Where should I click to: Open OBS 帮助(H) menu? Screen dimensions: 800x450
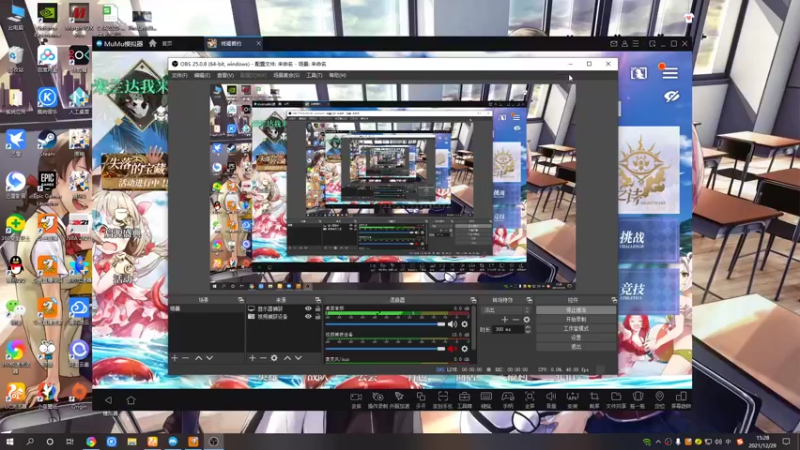[x=337, y=76]
